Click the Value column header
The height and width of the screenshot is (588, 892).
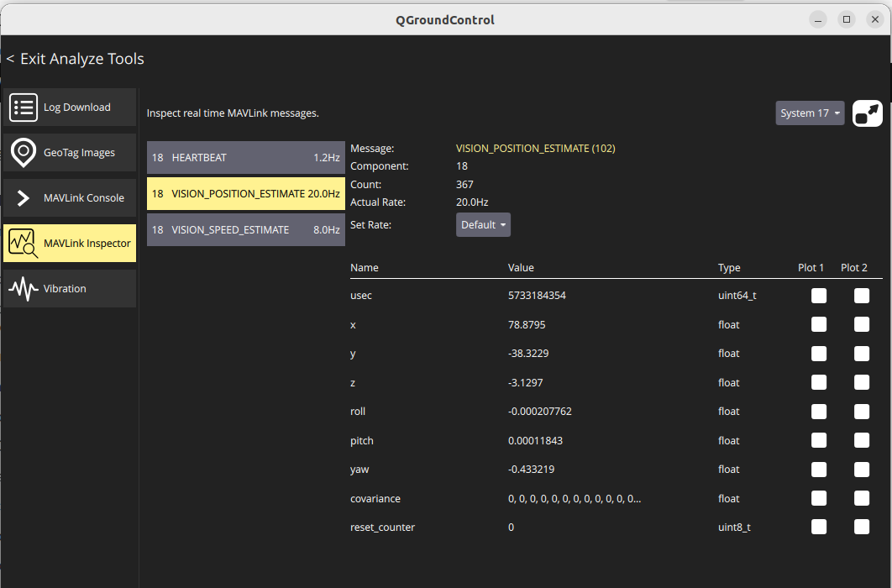click(521, 267)
